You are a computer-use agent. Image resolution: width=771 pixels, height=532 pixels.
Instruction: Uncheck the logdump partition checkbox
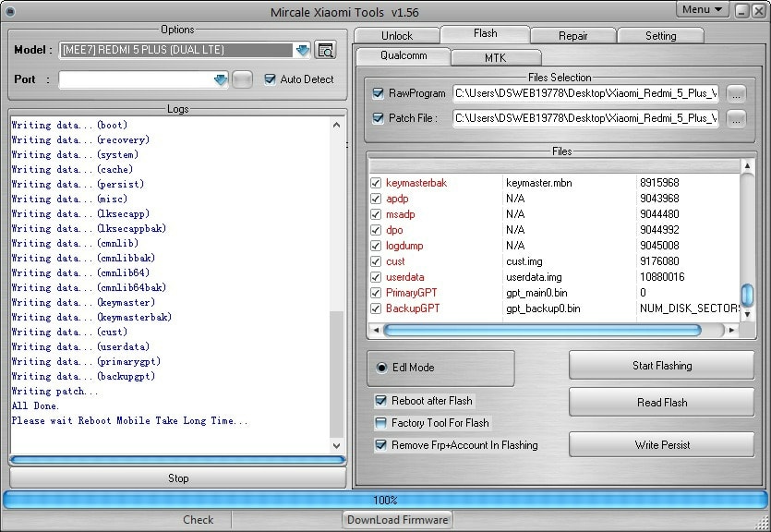[x=376, y=246]
